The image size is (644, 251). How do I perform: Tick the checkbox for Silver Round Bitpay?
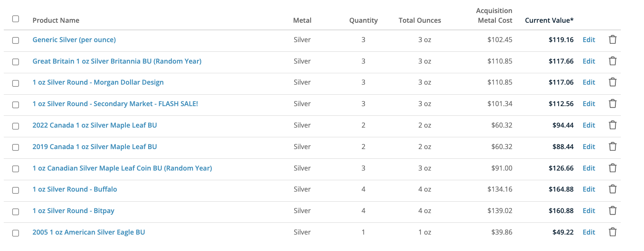tap(16, 211)
